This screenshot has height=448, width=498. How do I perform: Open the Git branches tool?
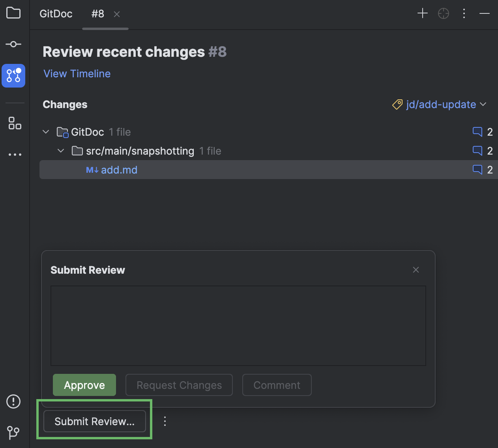coord(13,433)
